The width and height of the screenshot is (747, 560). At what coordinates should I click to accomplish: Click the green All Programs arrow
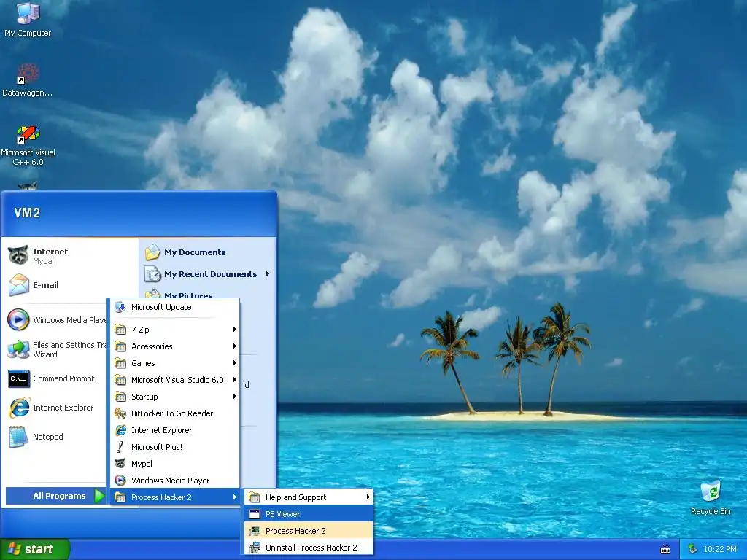coord(98,496)
